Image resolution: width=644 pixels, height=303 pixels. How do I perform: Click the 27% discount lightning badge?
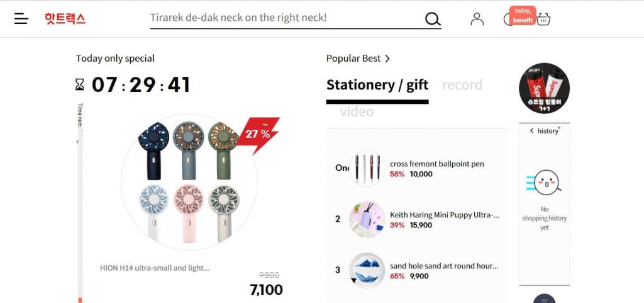click(258, 134)
